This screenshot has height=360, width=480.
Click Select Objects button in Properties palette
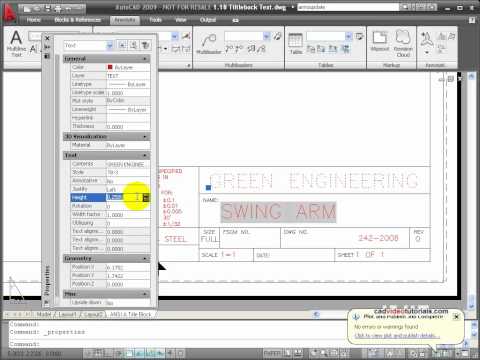[x=134, y=45]
